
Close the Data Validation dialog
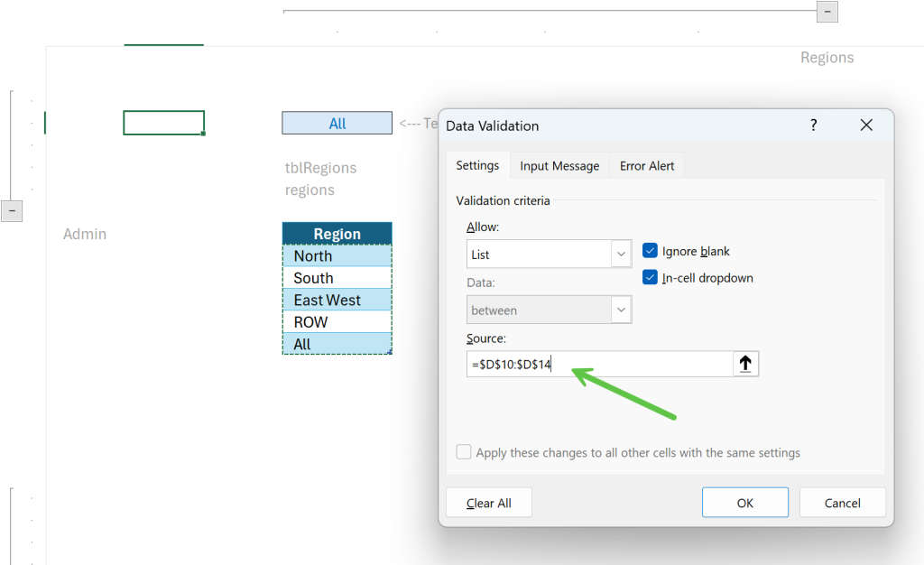(x=866, y=125)
